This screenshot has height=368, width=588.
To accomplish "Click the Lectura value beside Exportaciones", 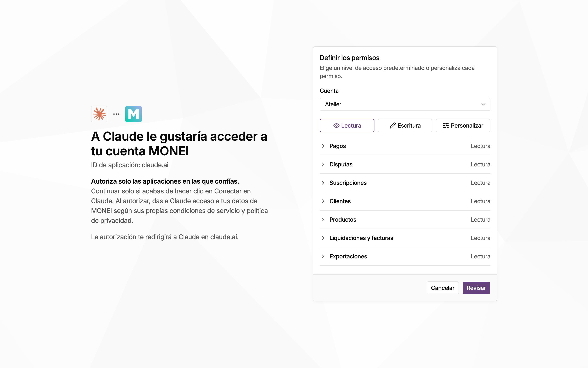I will click(x=480, y=256).
